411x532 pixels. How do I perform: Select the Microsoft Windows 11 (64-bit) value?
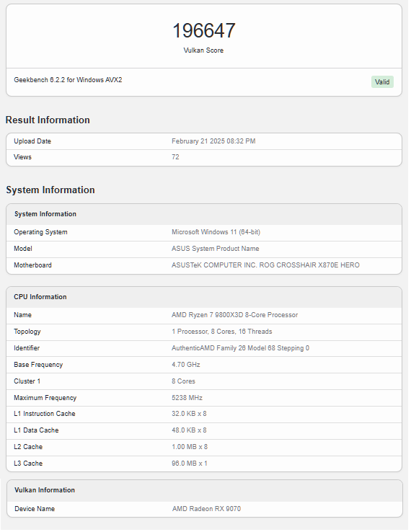coord(216,232)
